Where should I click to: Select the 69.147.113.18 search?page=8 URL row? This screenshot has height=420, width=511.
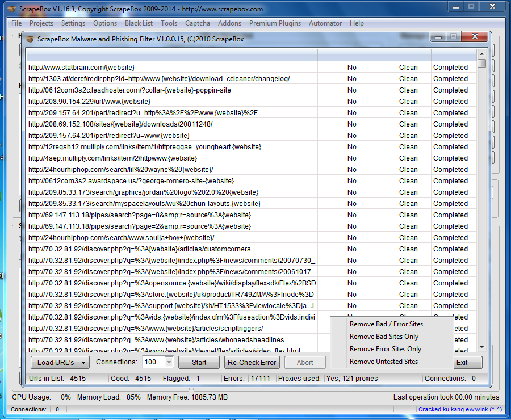pyautogui.click(x=252, y=215)
